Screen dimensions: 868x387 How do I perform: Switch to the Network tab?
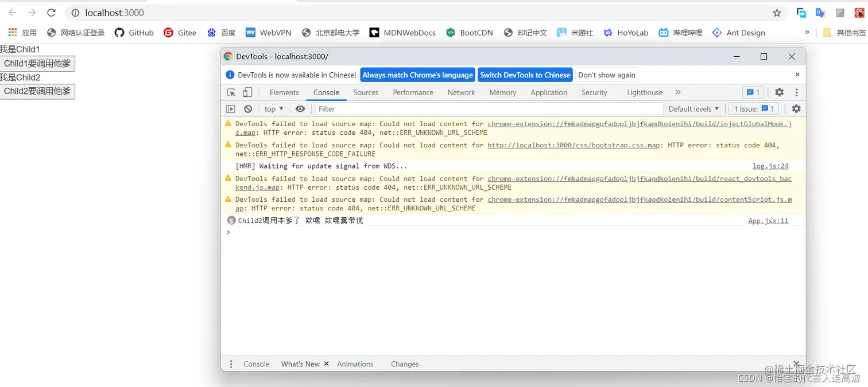461,92
